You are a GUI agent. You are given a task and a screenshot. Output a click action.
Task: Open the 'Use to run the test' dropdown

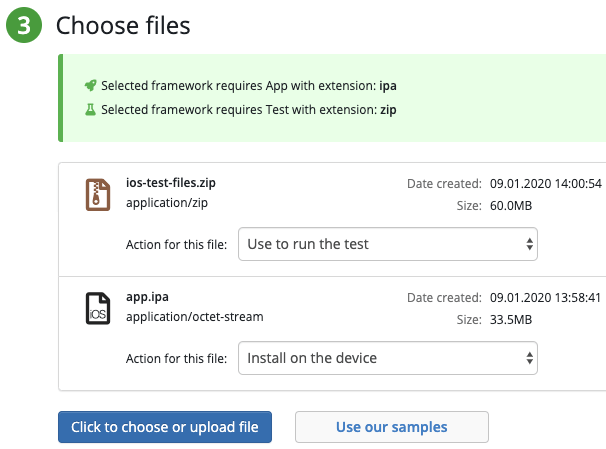[388, 244]
